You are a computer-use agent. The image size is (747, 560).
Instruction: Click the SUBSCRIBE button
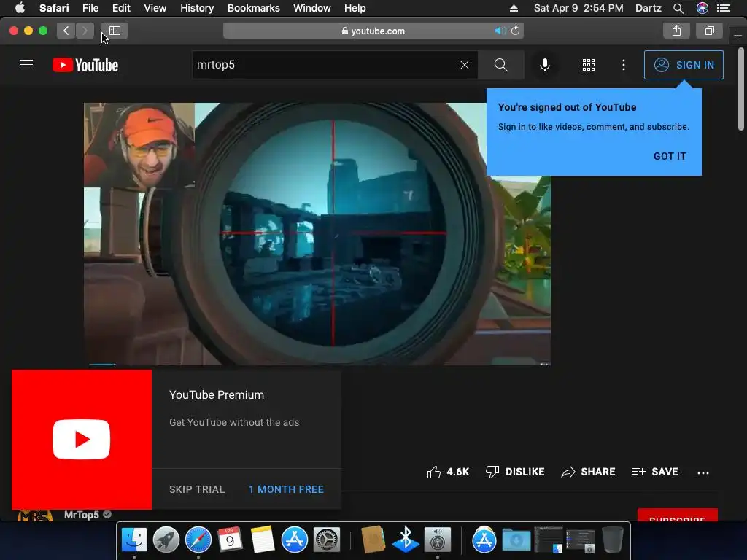tap(678, 516)
